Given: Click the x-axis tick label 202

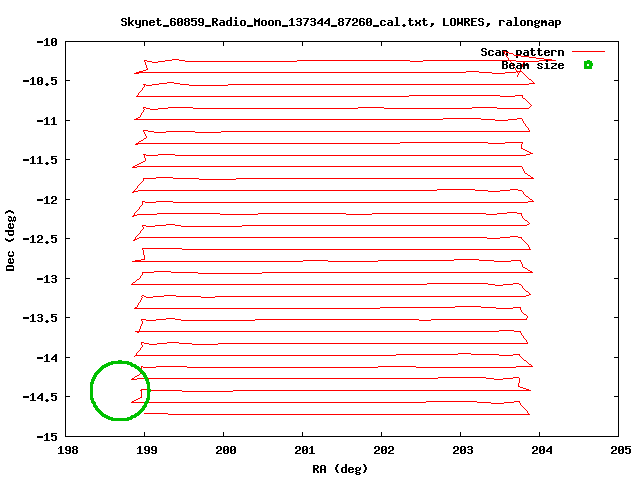Looking at the screenshot, I should [384, 450].
